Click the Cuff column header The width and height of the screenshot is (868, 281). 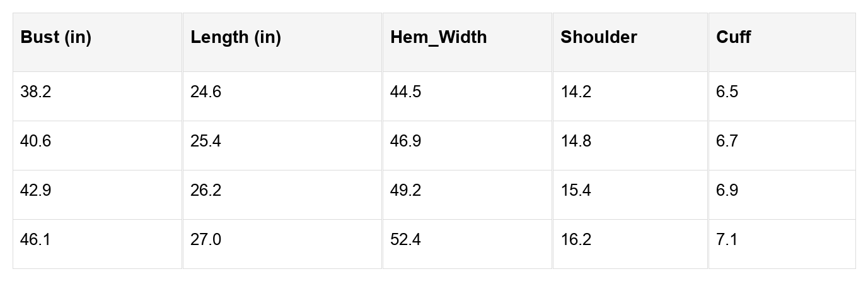(733, 37)
